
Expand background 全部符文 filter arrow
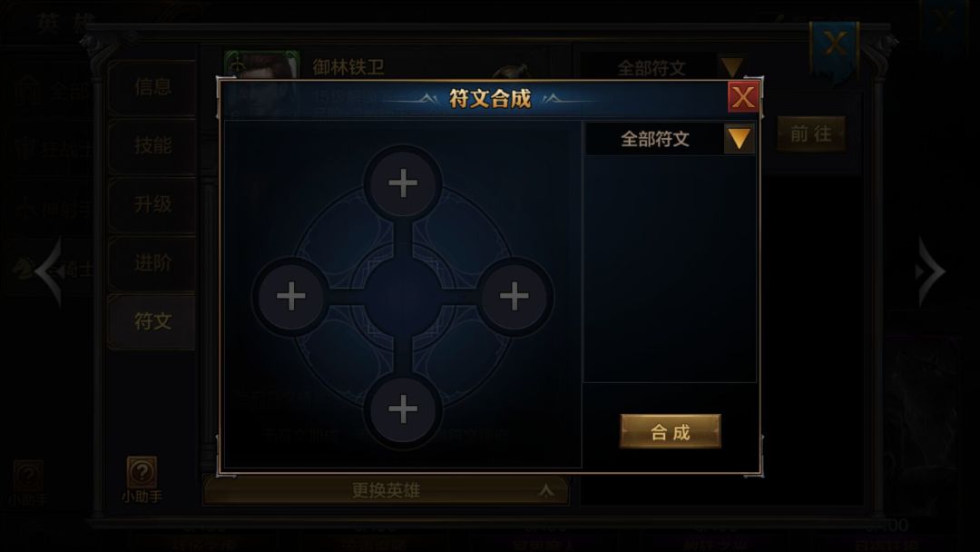[732, 67]
